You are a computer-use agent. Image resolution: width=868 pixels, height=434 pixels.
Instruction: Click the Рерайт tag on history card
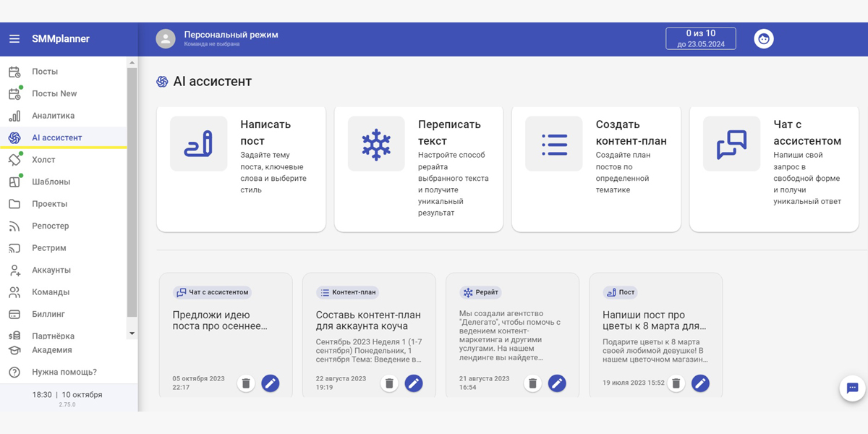[480, 292]
